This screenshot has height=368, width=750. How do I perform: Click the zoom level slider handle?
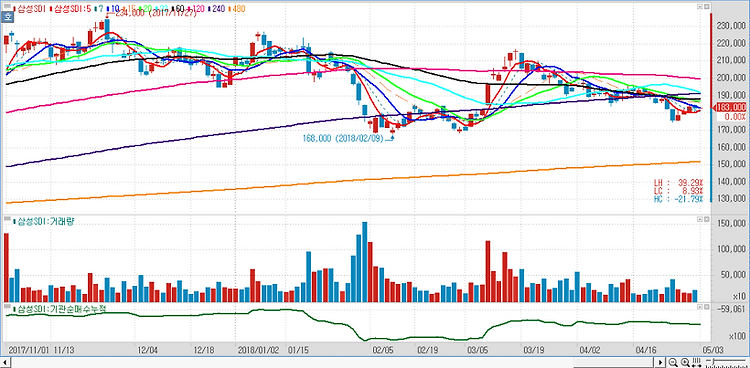click(x=713, y=361)
